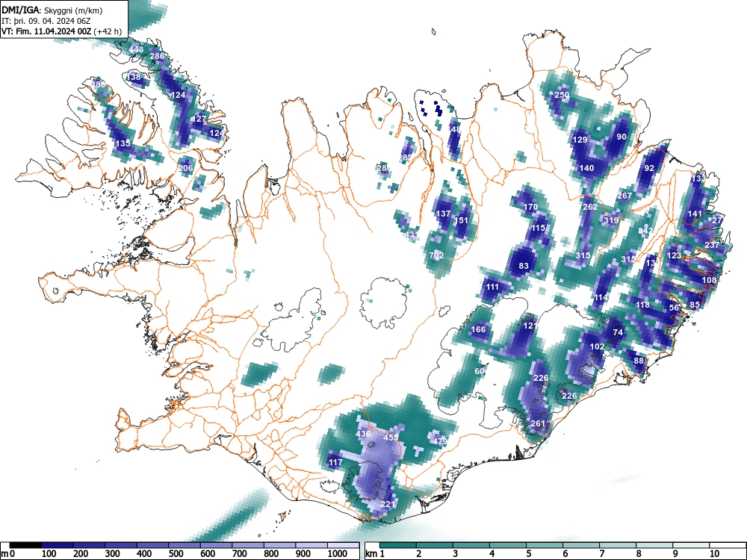This screenshot has height=560, width=747.
Task: Click the visibility value 267 on the map
Action: pyautogui.click(x=624, y=196)
